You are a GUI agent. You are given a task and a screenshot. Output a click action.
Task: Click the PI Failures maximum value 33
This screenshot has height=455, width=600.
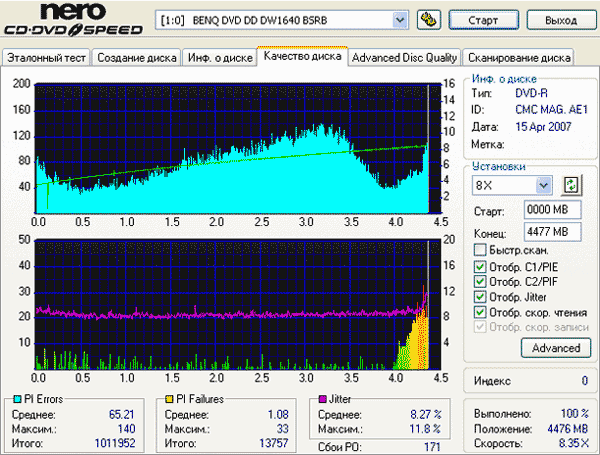point(282,429)
